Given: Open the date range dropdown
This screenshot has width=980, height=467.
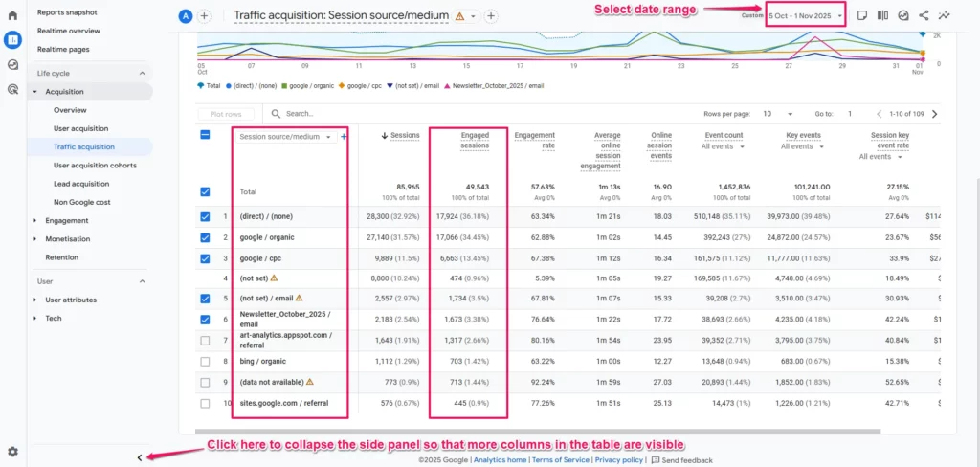Looking at the screenshot, I should (x=806, y=15).
